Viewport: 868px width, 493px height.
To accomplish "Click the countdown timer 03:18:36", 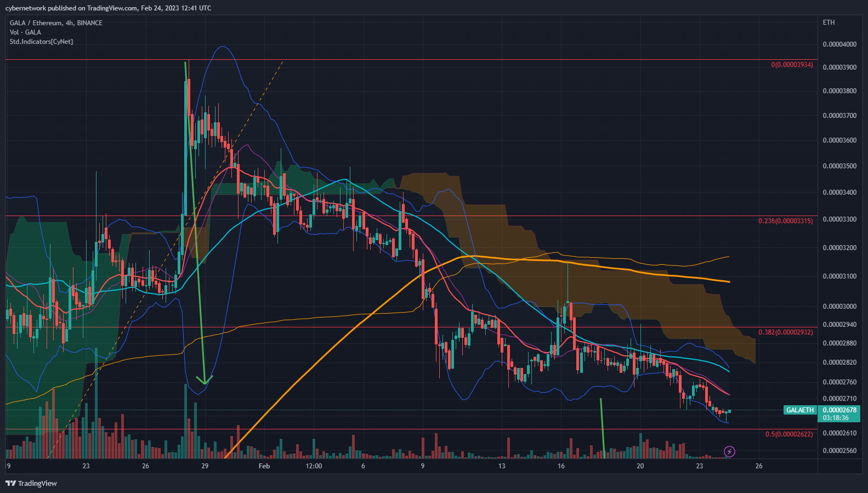I will tap(836, 418).
